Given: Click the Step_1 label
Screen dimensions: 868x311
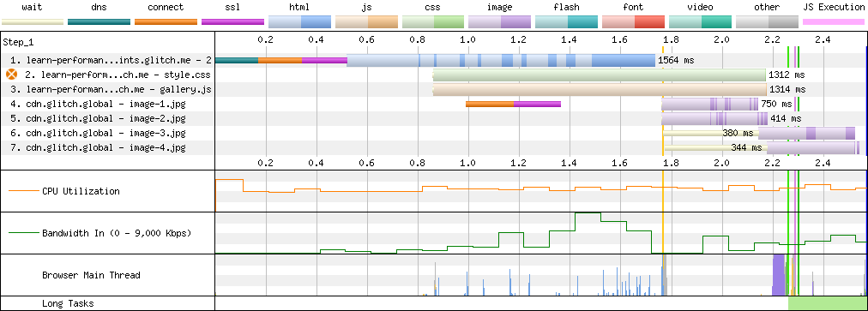Looking at the screenshot, I should click(x=18, y=42).
